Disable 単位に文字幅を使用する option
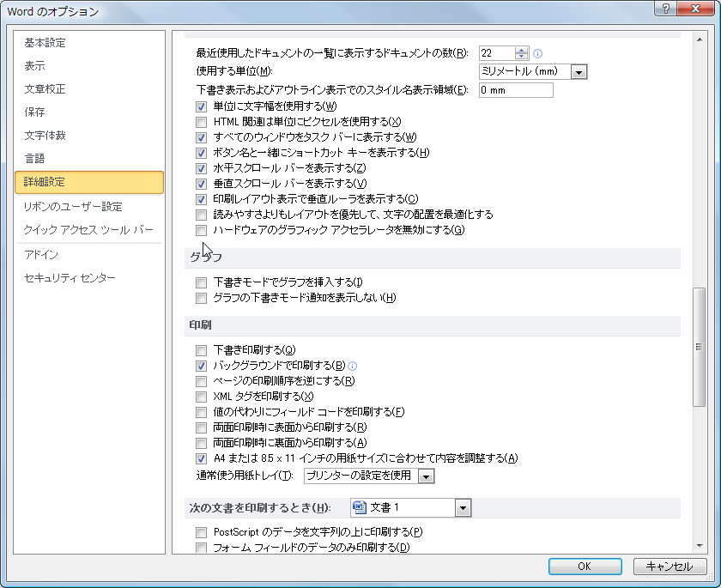 point(201,105)
